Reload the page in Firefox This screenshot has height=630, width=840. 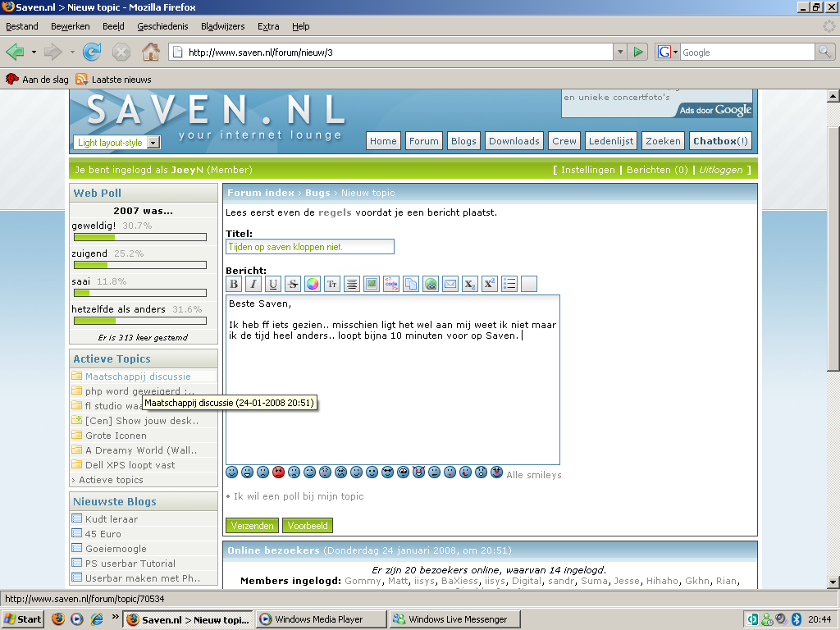coord(92,52)
